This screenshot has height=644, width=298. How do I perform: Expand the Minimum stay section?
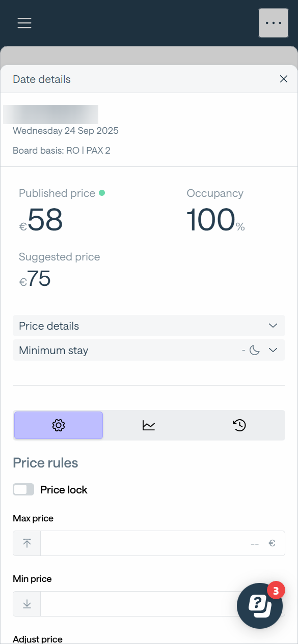pos(149,350)
